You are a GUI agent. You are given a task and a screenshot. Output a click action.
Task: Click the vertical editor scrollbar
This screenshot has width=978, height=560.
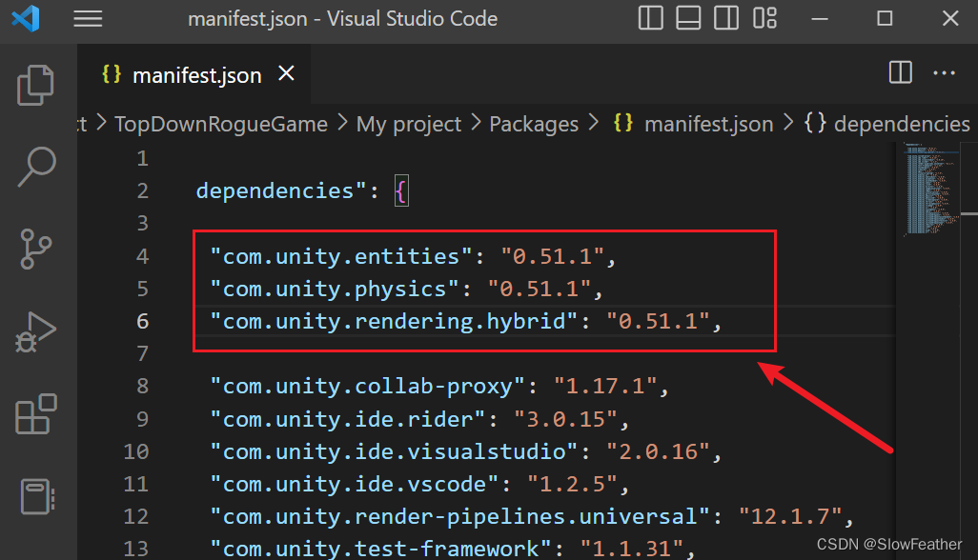[969, 349]
